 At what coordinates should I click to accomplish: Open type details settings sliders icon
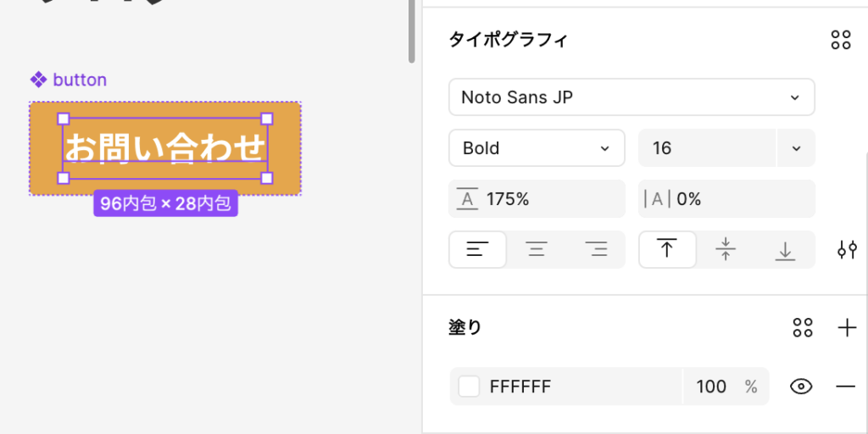846,250
